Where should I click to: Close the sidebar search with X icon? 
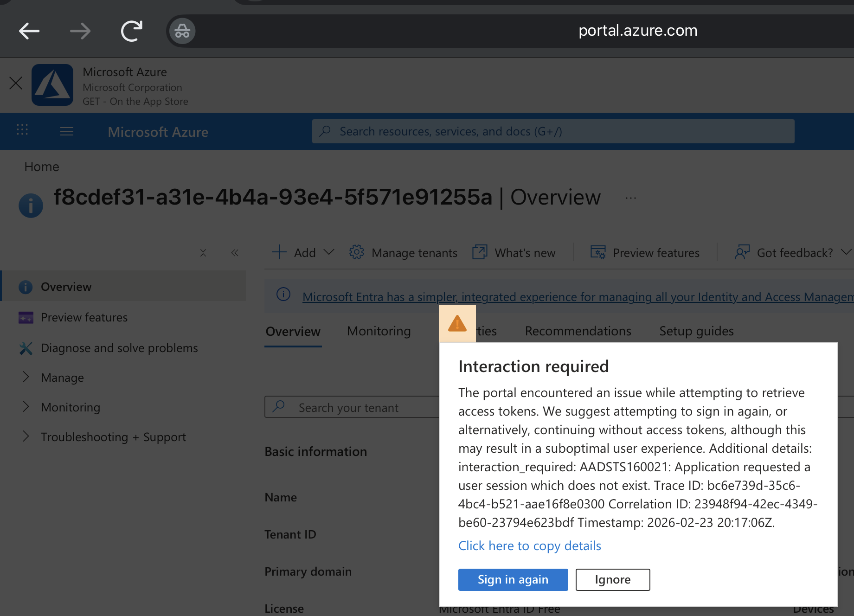click(203, 253)
